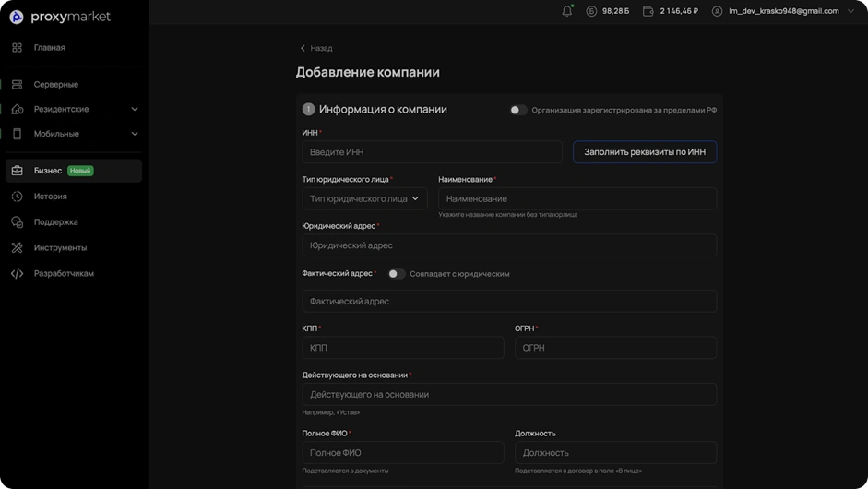Click the user avatar icon
Screen dimensions: 868x489
[717, 11]
